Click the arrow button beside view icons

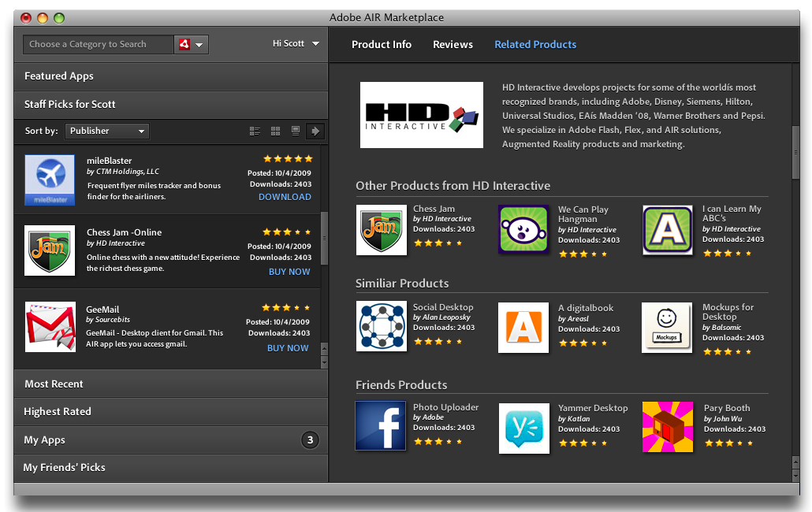tap(315, 132)
